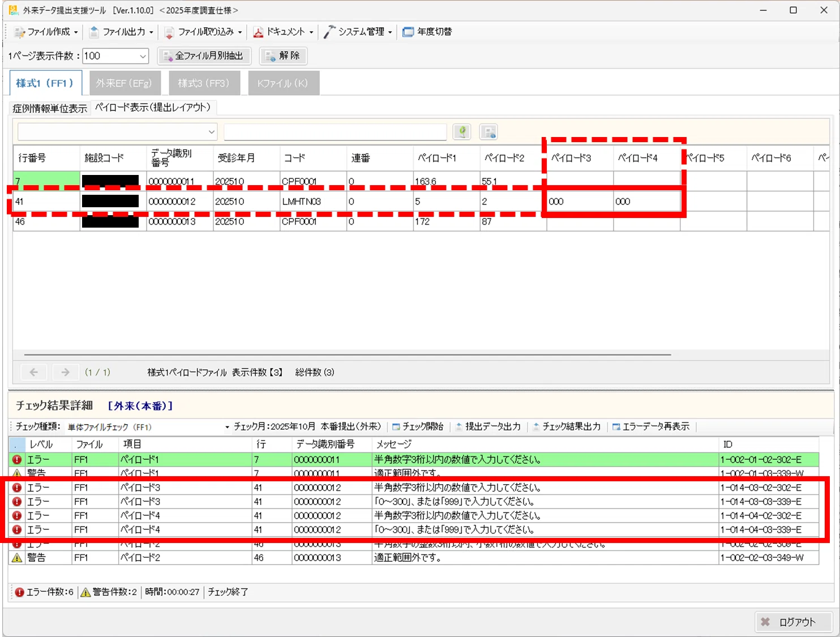The height and width of the screenshot is (637, 840).
Task: Click the レベル column header in results
Action: pos(49,444)
